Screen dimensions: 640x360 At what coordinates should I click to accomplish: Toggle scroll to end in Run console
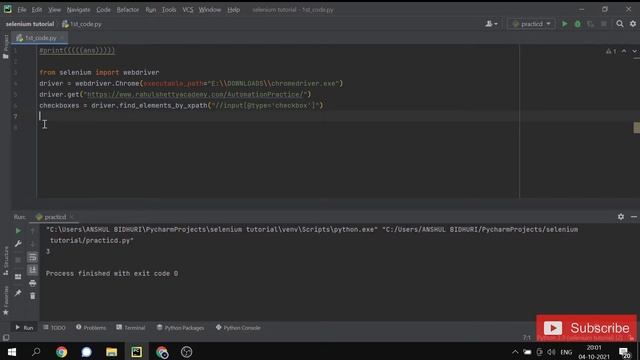coord(33,270)
